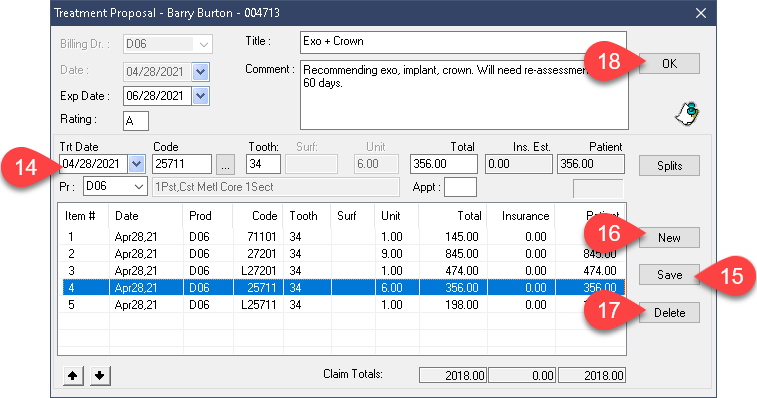Delete the selected treatment item
Image resolution: width=757 pixels, height=398 pixels.
click(669, 313)
